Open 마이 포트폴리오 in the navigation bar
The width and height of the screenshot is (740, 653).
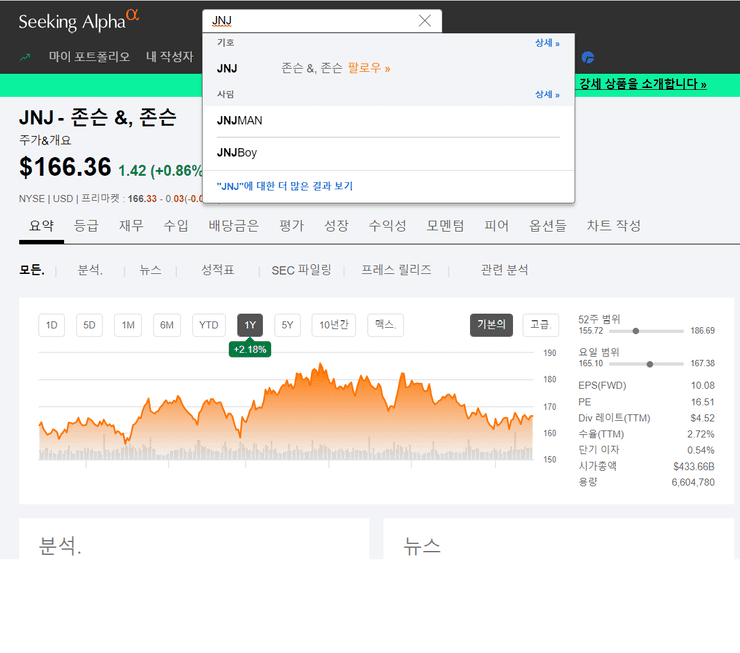(89, 57)
